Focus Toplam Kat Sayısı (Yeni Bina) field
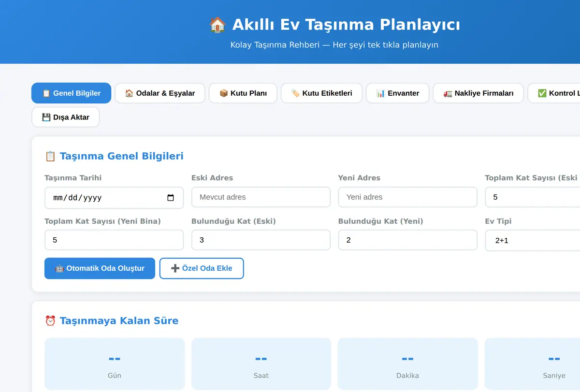Screen dimensions: 580x392 point(114,240)
